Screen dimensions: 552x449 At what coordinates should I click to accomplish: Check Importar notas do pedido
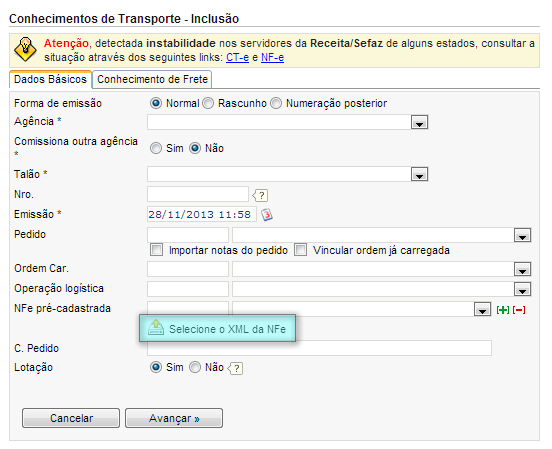pos(156,250)
